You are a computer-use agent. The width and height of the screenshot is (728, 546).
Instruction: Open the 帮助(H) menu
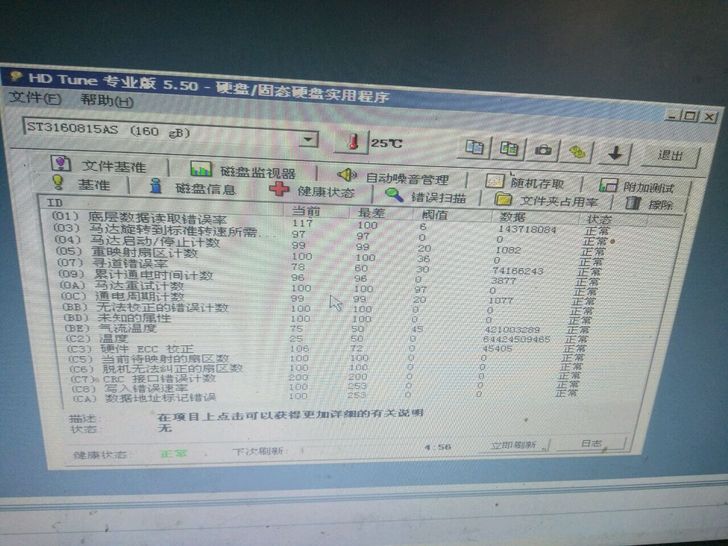click(107, 100)
